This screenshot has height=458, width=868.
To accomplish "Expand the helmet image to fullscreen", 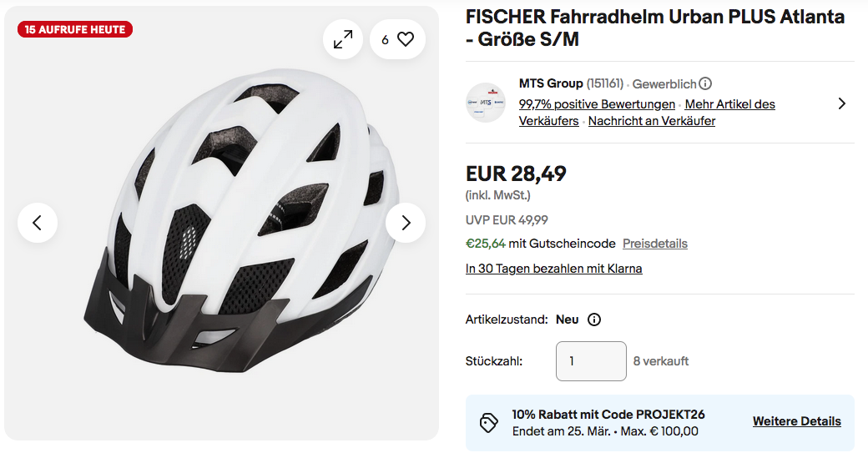I will click(343, 39).
